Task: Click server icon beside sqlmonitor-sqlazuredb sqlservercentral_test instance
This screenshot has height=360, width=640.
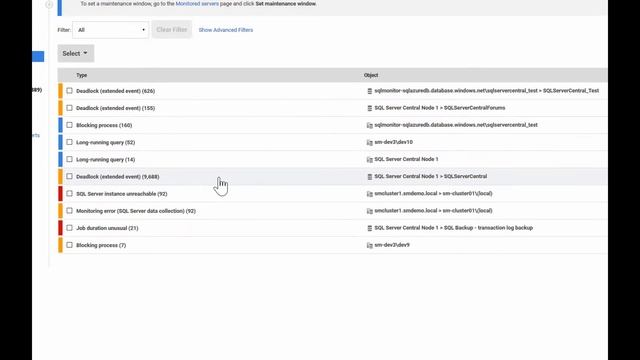Action: (x=370, y=125)
